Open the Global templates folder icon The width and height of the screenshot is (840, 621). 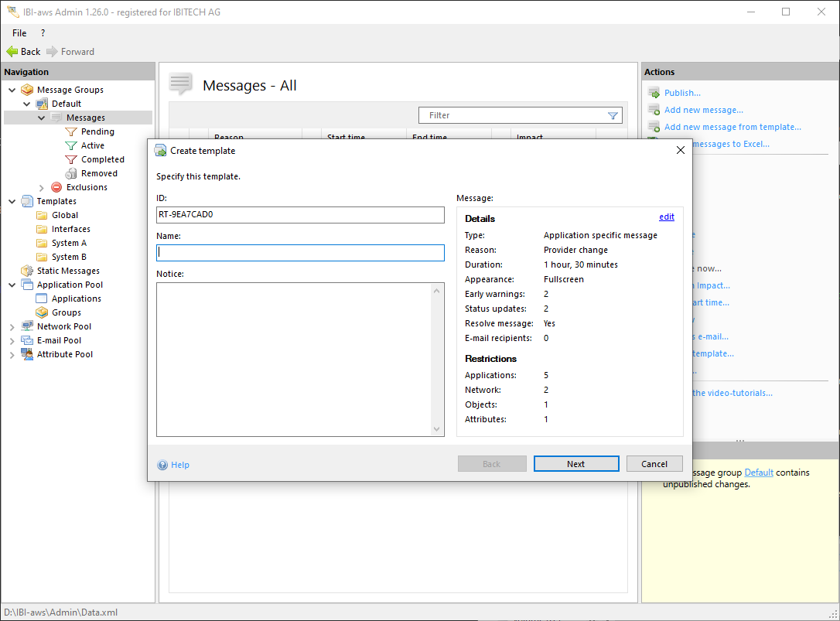[x=42, y=215]
